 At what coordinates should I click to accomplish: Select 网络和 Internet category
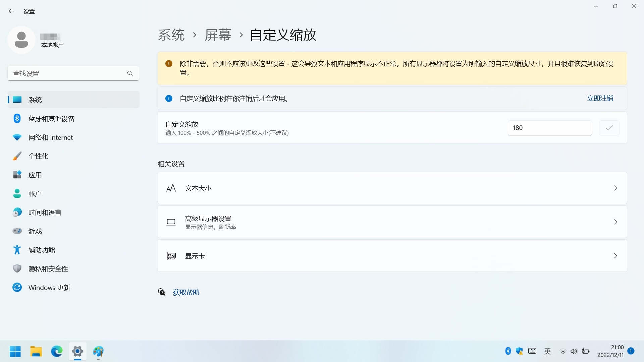50,137
